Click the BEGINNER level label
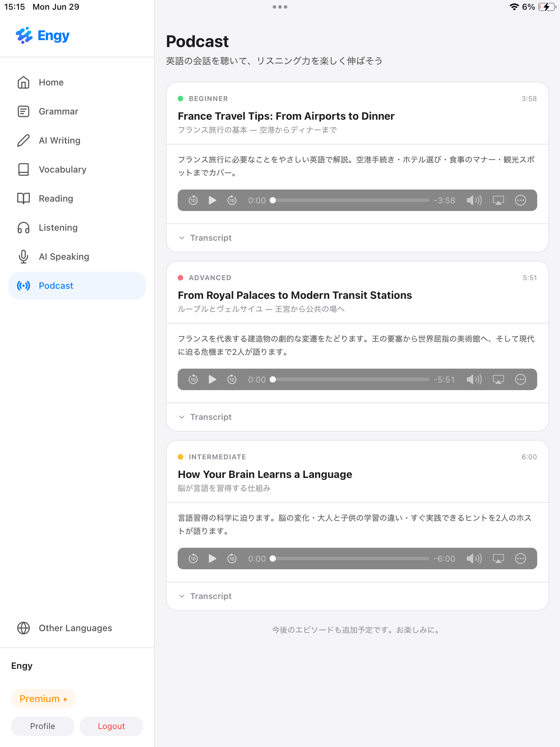The height and width of the screenshot is (747, 560). 208,99
